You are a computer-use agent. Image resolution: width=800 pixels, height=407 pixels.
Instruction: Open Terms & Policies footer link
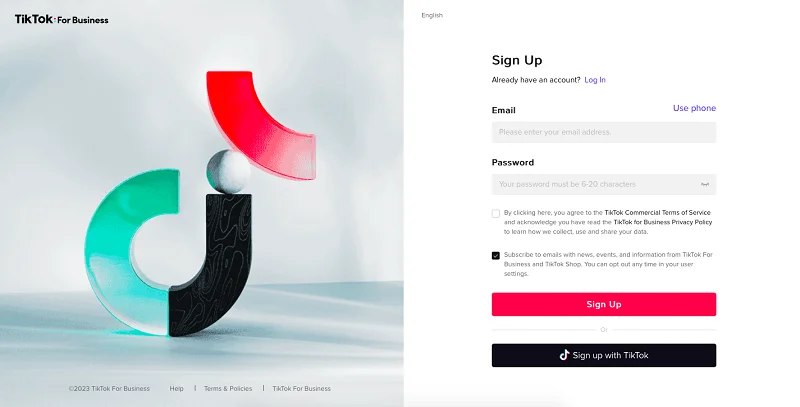[228, 388]
